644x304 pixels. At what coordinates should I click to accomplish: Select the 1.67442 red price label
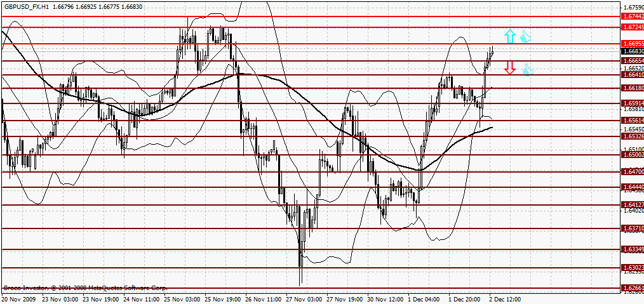point(633,17)
